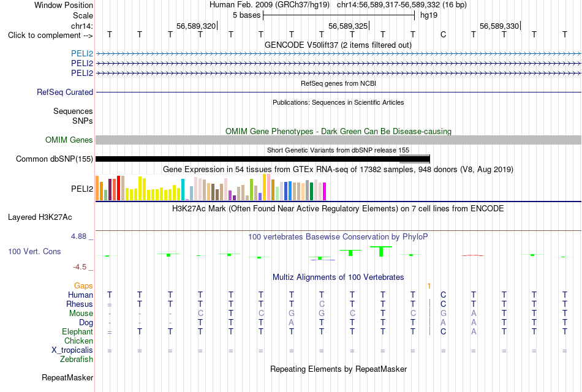Open 'Repeating Elements by RepeatMasker' title

click(338, 369)
